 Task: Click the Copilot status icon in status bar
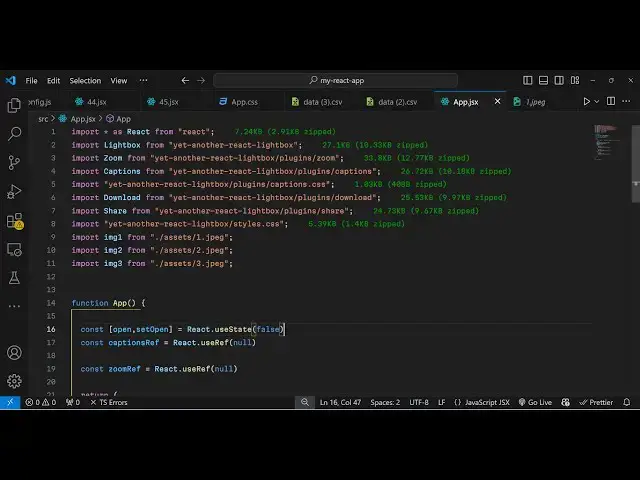(x=565, y=402)
